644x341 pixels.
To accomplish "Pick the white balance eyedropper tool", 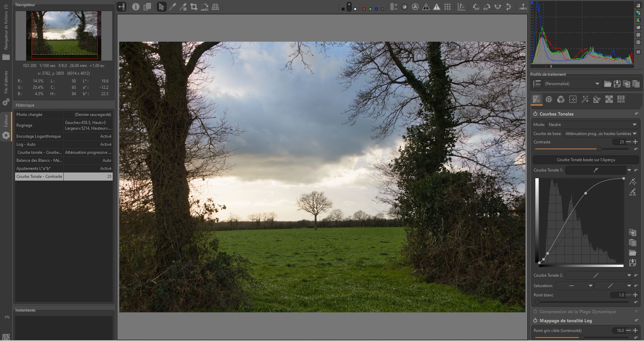I will tap(172, 7).
